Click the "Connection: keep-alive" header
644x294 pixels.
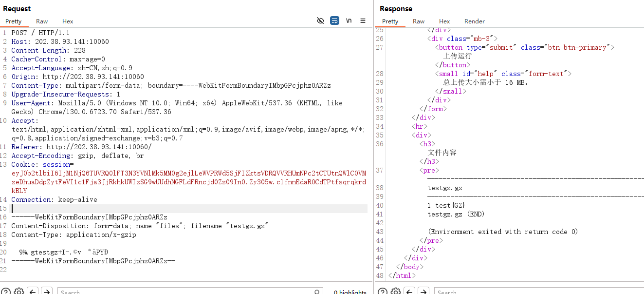(x=55, y=199)
